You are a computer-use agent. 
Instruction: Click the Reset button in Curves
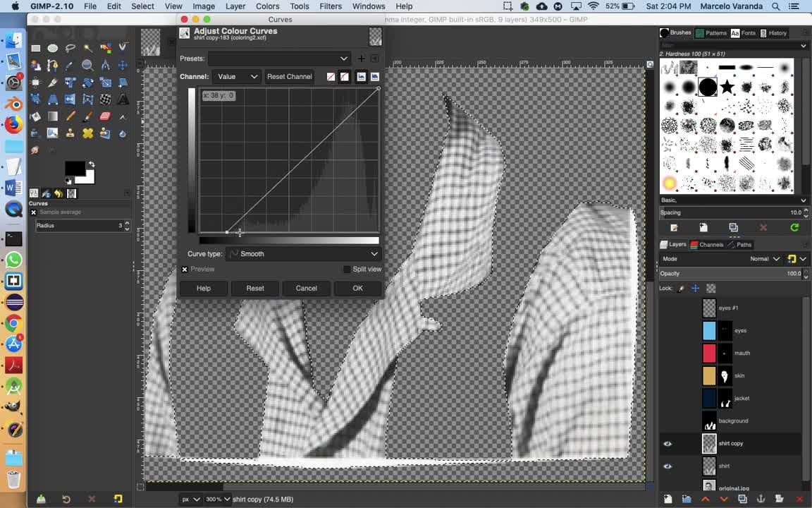(x=255, y=289)
